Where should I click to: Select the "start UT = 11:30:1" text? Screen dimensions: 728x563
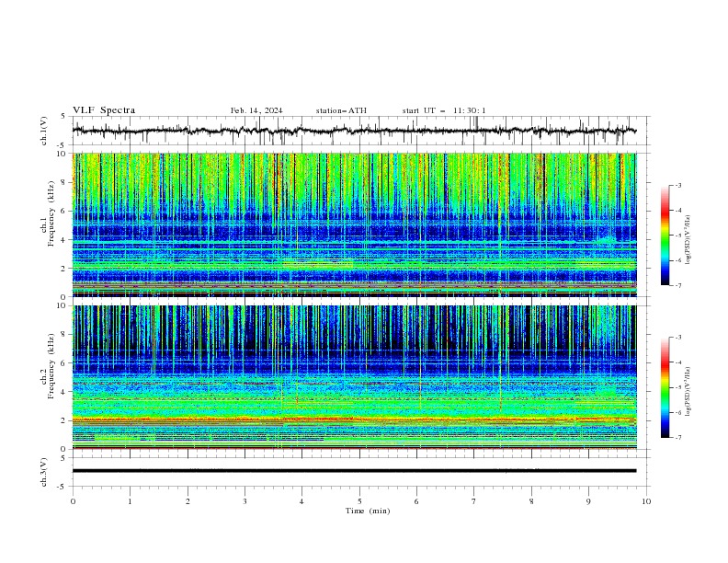coord(444,110)
